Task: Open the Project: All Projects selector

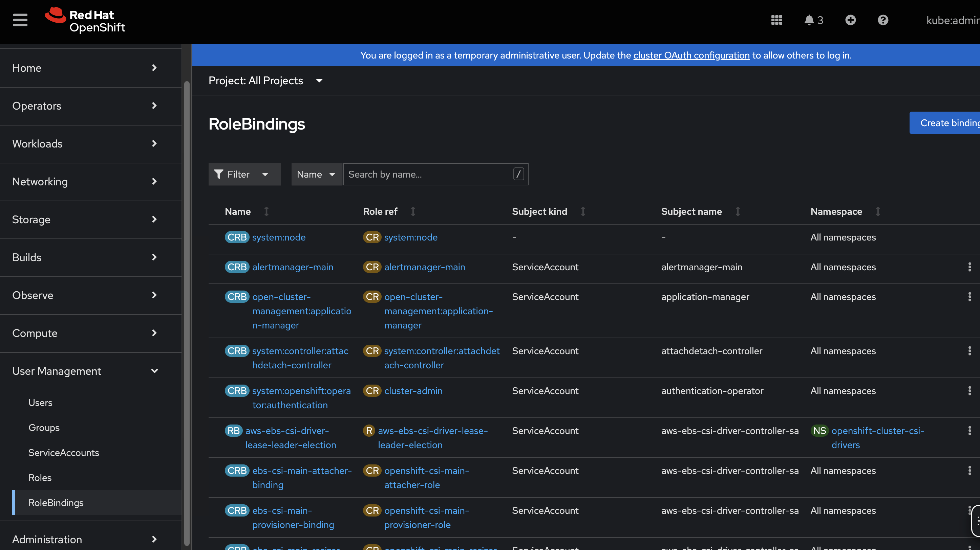Action: click(265, 81)
